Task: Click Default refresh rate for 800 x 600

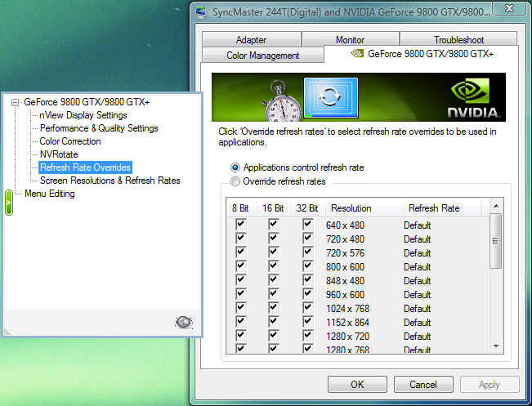Action: click(x=418, y=267)
